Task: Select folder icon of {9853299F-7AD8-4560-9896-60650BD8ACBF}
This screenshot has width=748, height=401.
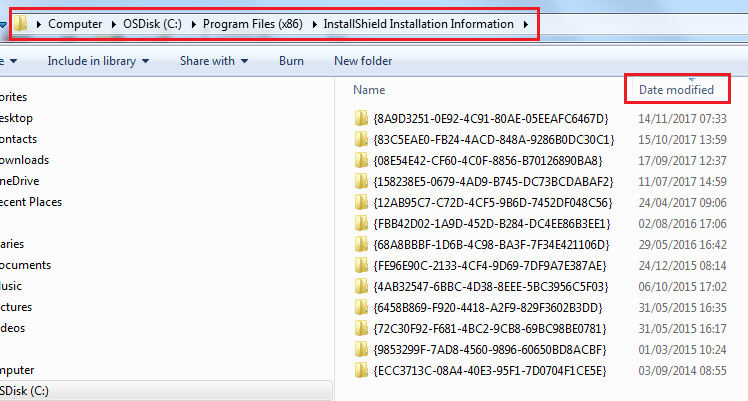Action: click(x=362, y=350)
